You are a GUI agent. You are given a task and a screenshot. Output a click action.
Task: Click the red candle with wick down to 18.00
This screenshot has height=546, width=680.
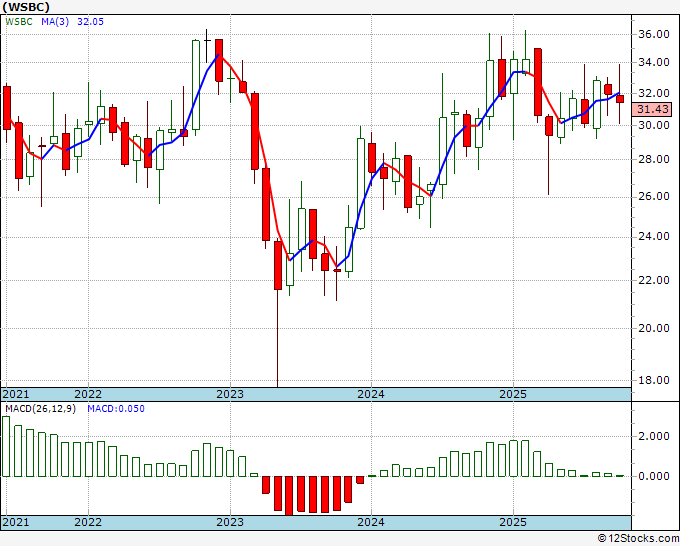click(x=278, y=265)
